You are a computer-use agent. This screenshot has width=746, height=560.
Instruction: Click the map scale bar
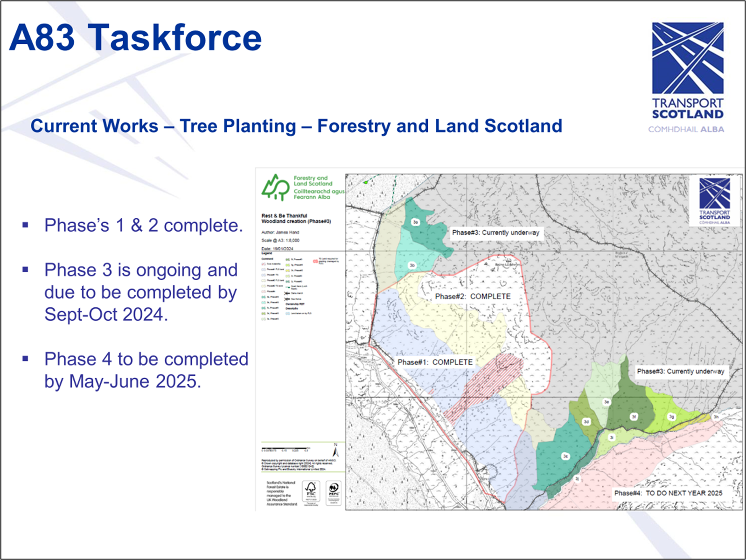click(x=285, y=449)
